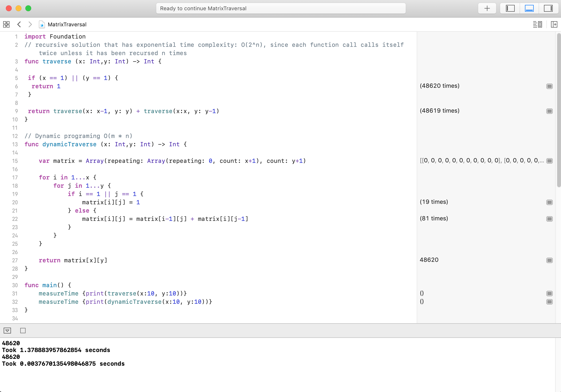
Task: Expand result view for 48619 times
Action: click(x=549, y=111)
